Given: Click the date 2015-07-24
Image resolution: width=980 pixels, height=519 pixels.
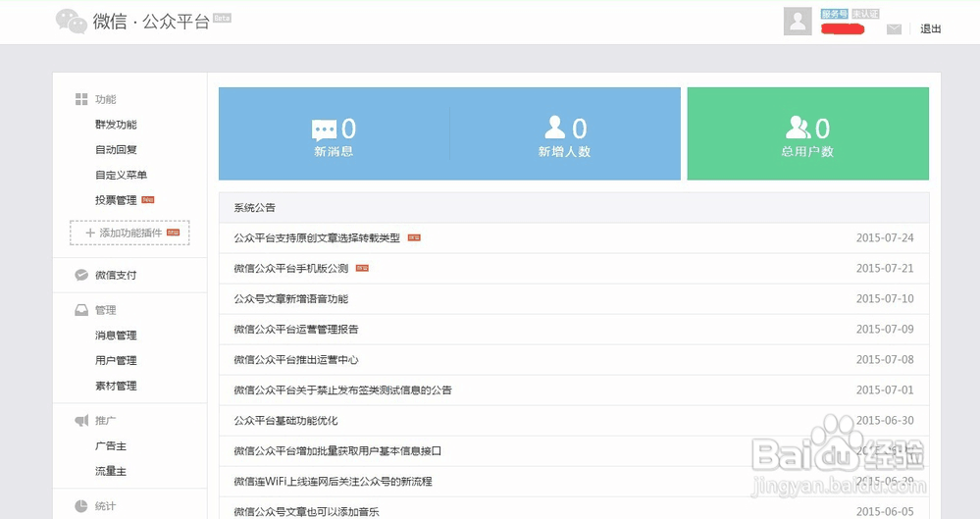Looking at the screenshot, I should point(885,237).
